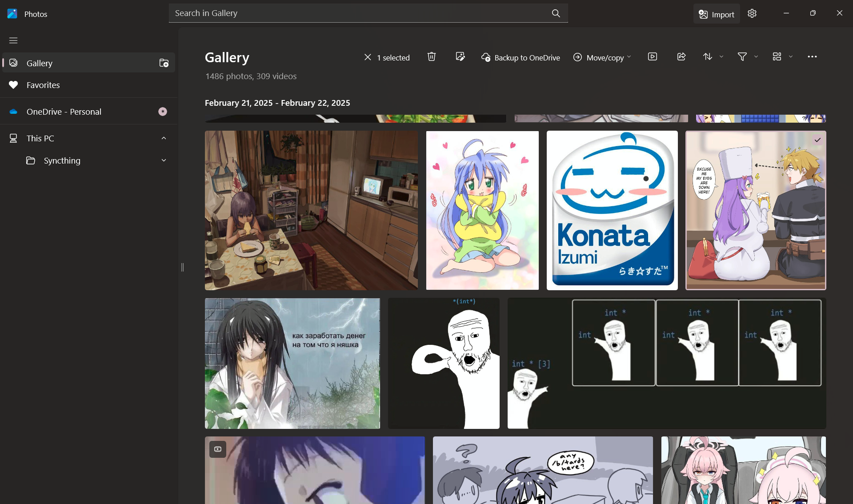This screenshot has width=853, height=504.
Task: Expand the Syncthing folder chevron
Action: pyautogui.click(x=164, y=160)
